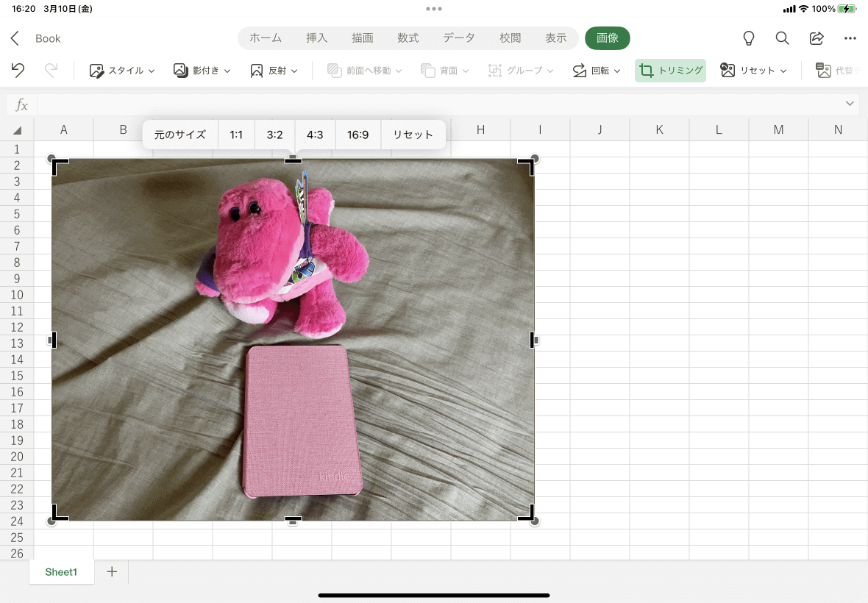This screenshot has width=868, height=603.
Task: Click the left-middle crop edge handle
Action: click(52, 340)
